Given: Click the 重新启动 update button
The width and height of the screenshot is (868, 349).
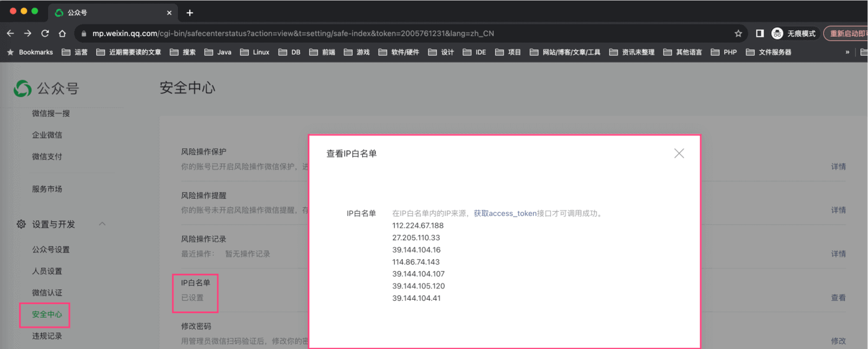Looking at the screenshot, I should [847, 34].
